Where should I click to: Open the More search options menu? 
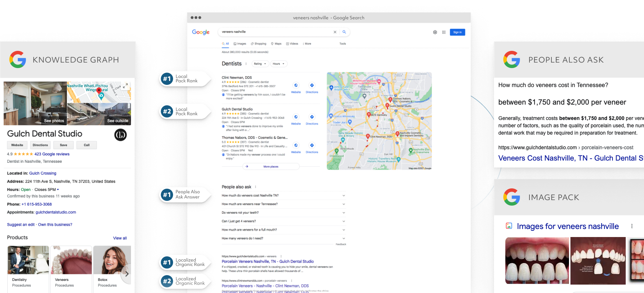point(307,44)
